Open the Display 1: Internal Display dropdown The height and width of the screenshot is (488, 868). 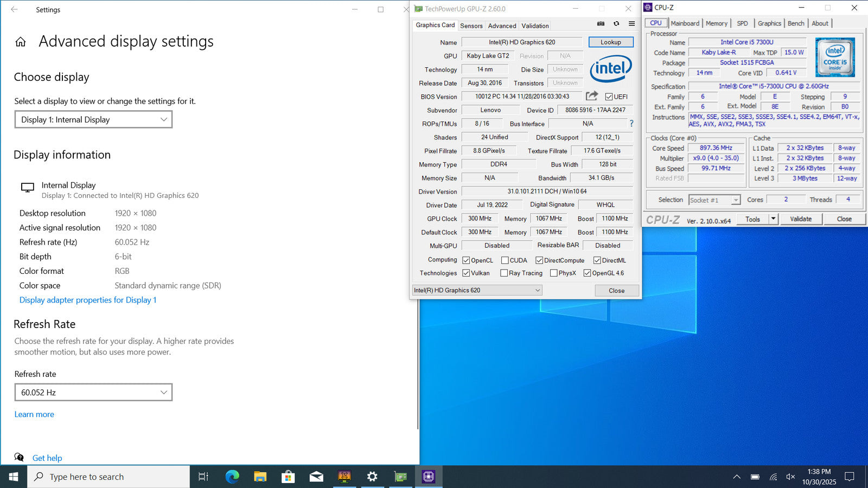[93, 119]
